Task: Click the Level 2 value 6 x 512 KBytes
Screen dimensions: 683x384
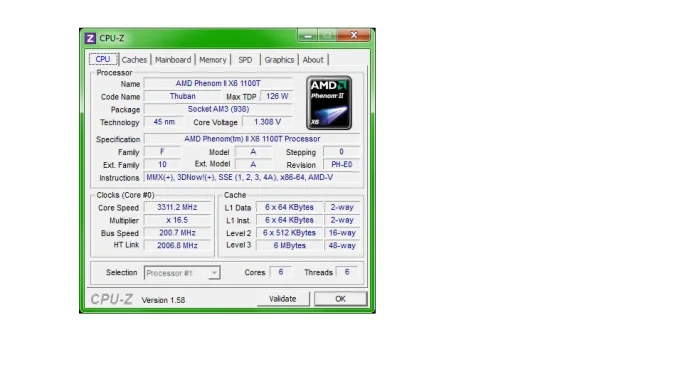Action: [x=289, y=233]
